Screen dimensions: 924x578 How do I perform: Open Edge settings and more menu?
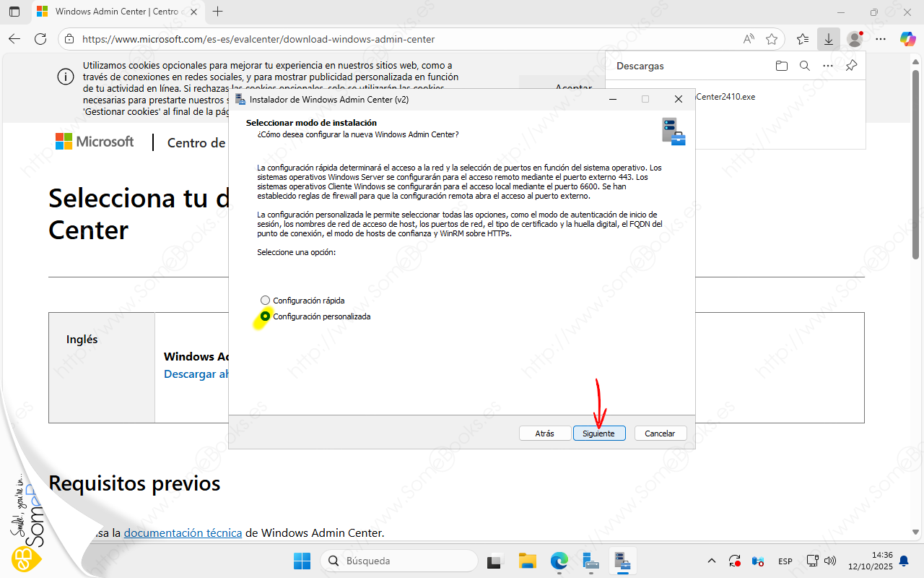click(881, 39)
